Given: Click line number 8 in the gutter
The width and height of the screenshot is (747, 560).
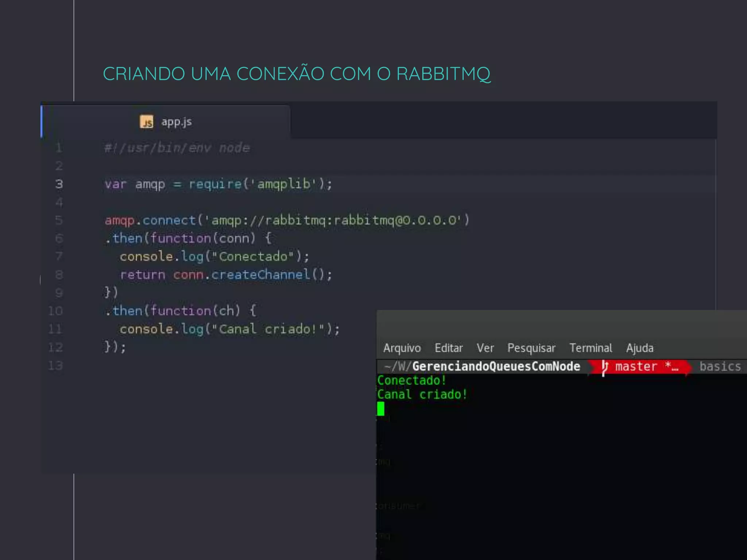Looking at the screenshot, I should pyautogui.click(x=59, y=275).
